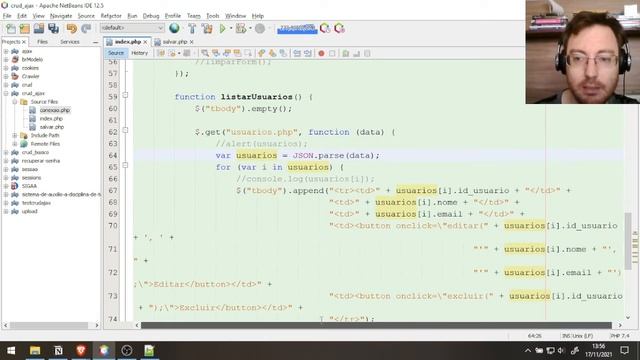
Task: Open the Tools menu
Action: (213, 16)
